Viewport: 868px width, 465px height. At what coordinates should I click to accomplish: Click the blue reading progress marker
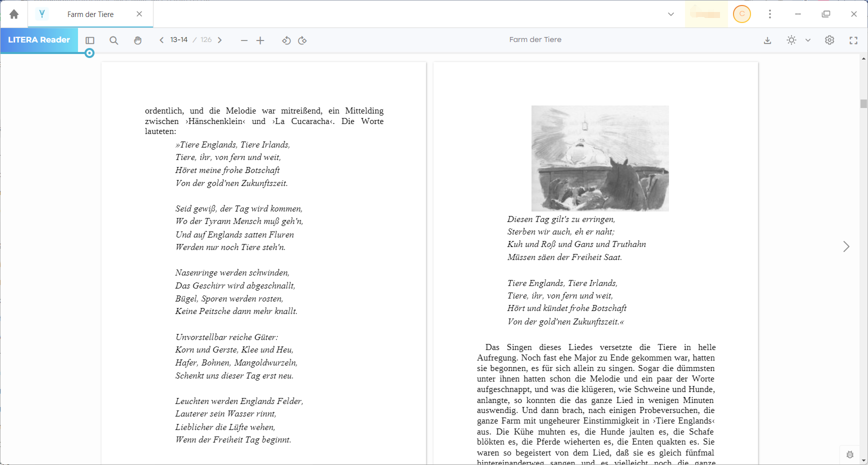(89, 53)
